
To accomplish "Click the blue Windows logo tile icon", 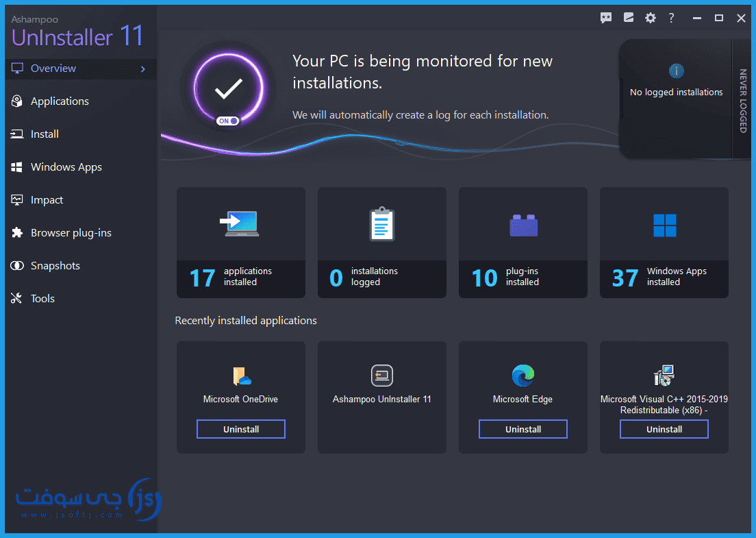I will click(664, 225).
